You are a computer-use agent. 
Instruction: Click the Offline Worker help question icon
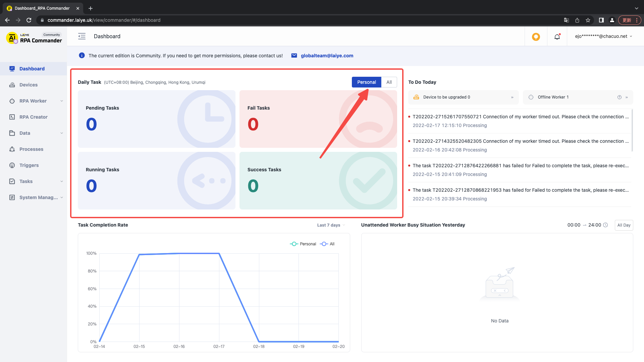(620, 97)
